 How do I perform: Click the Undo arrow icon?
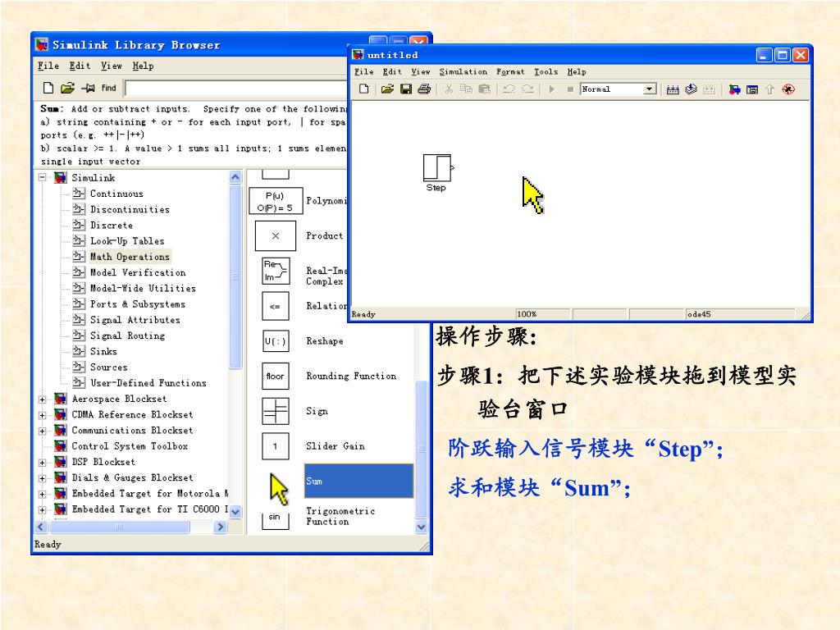[x=509, y=89]
